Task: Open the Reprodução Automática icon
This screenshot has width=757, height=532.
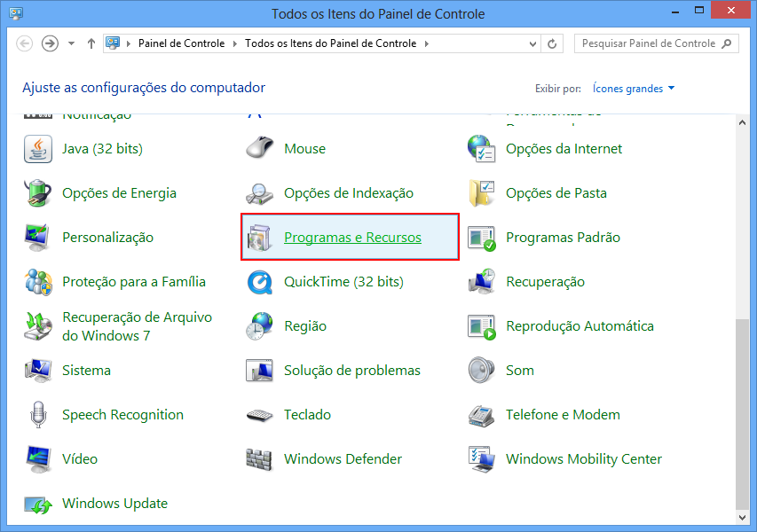Action: tap(481, 326)
